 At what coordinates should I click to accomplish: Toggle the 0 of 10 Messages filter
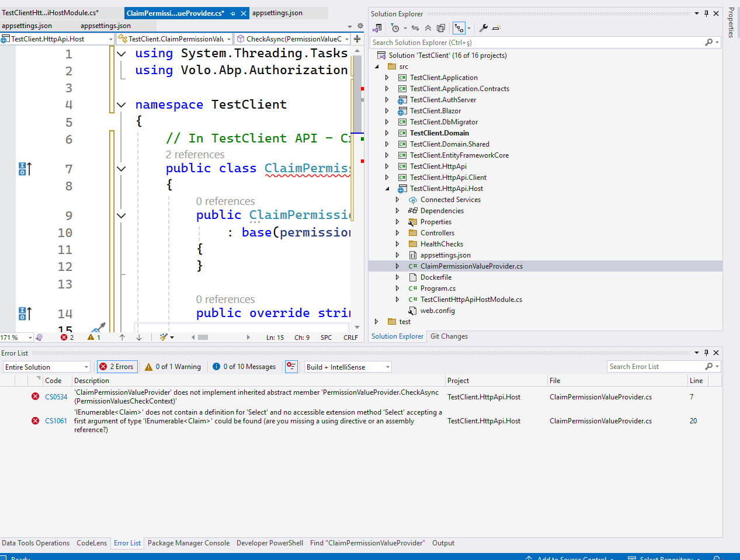pyautogui.click(x=244, y=367)
